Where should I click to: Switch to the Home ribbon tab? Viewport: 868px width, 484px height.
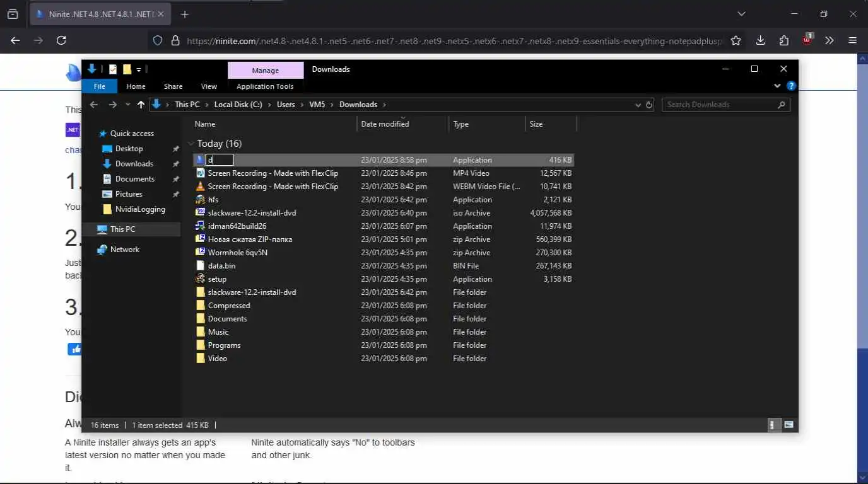136,86
